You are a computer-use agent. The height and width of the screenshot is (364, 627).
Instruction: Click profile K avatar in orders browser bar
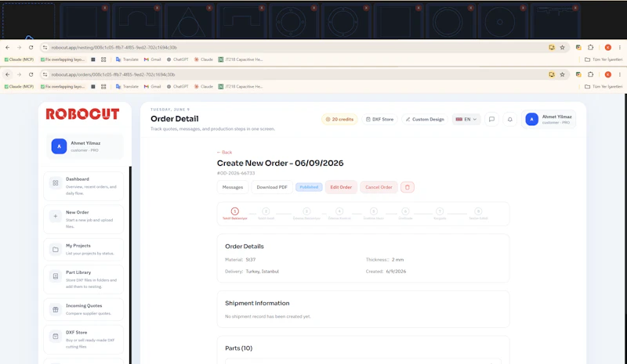point(608,74)
